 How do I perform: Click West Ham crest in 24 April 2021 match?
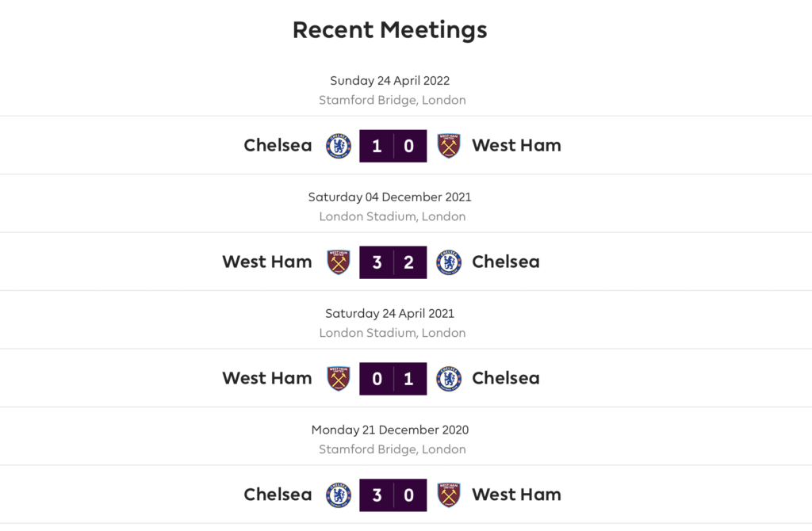338,379
